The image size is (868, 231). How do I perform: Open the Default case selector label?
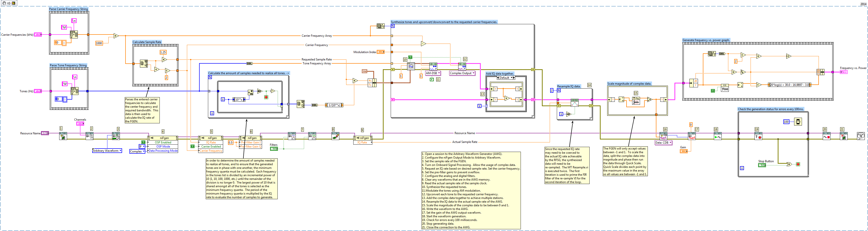pyautogui.click(x=506, y=78)
